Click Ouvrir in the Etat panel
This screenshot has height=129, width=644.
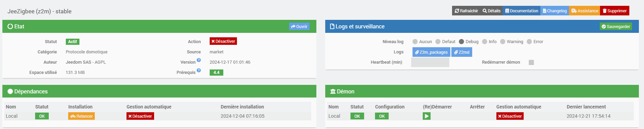tap(299, 26)
